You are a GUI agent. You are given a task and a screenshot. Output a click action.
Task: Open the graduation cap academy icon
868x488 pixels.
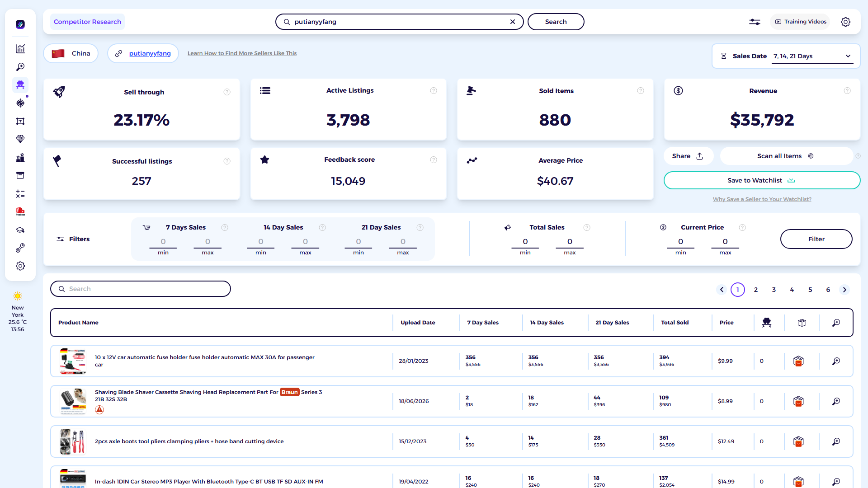tap(20, 230)
